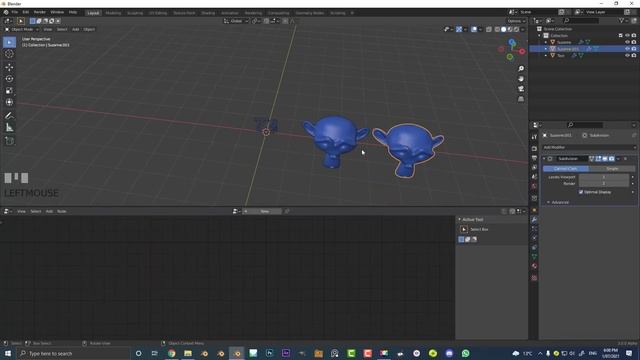Screen dimensions: 640x360
Task: Click the viewport pan hand icon
Action: click(x=521, y=79)
